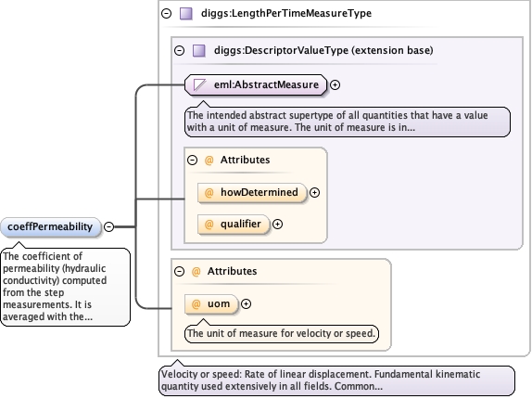Image resolution: width=532 pixels, height=399 pixels.
Task: Click the coeffPermeability description tooltip
Action: [x=65, y=287]
